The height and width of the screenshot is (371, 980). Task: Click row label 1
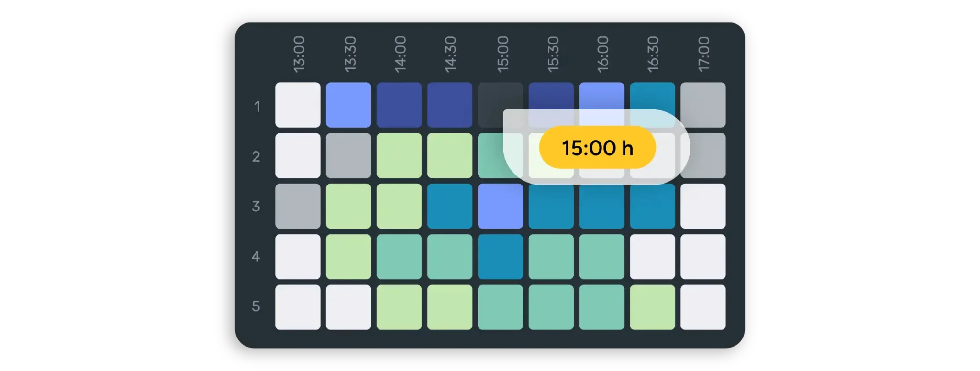[x=257, y=106]
